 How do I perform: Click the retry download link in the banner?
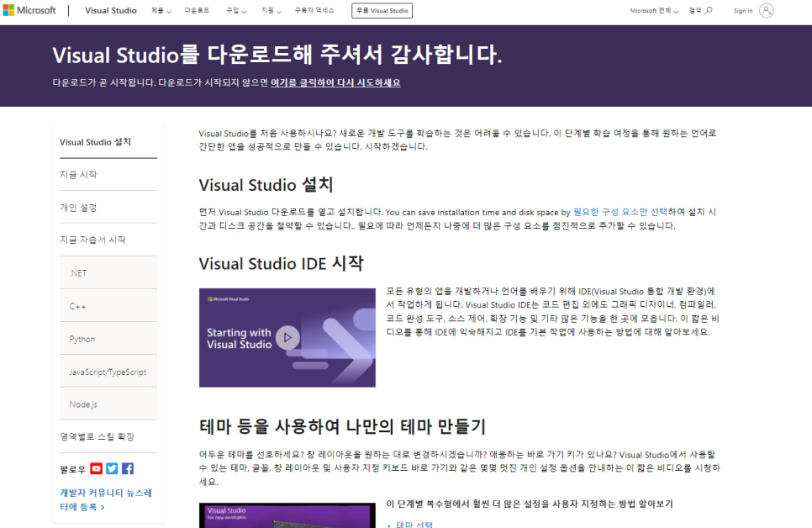point(335,83)
